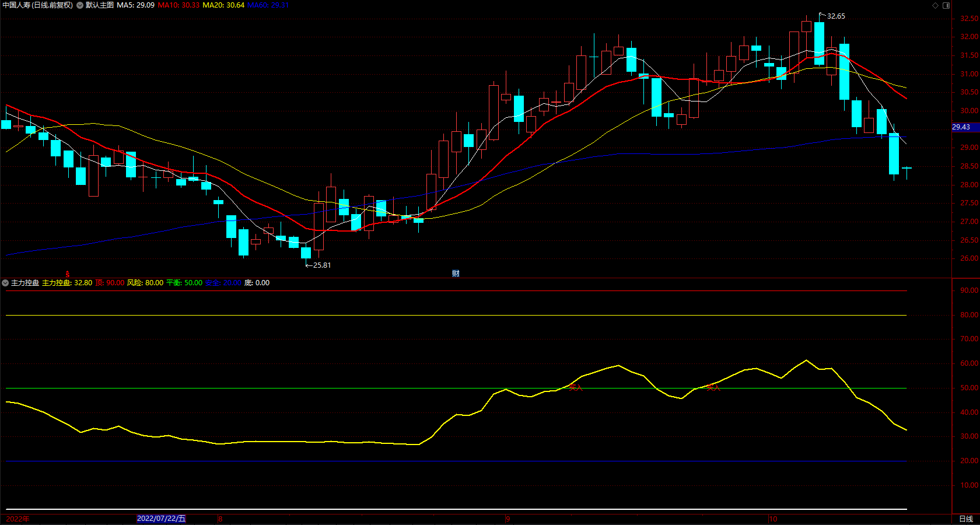The height and width of the screenshot is (525, 980).
Task: Toggle the side panel icon at top right
Action: [946, 5]
